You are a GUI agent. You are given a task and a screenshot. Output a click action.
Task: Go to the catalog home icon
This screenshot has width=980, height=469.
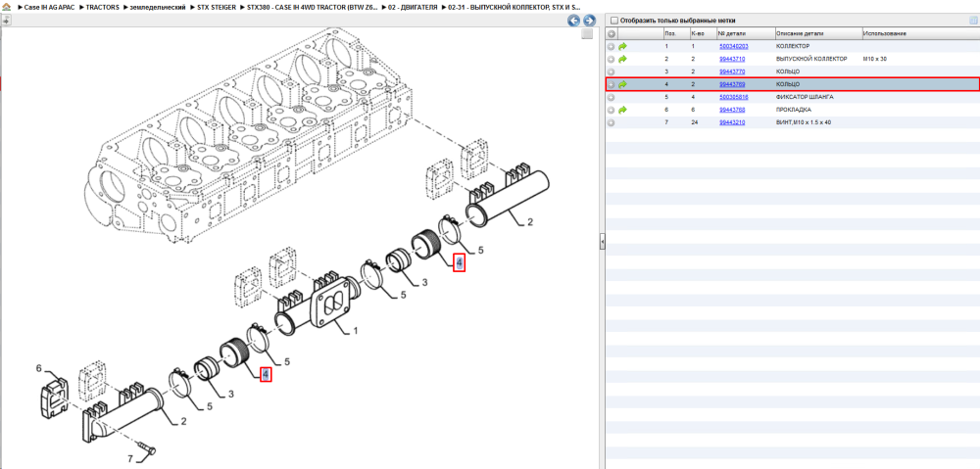tap(6, 6)
